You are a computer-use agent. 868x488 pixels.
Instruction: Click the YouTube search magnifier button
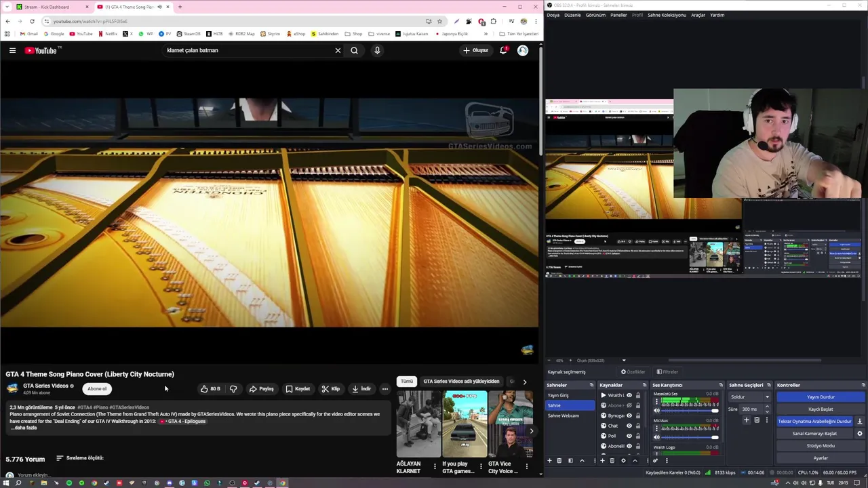click(354, 50)
